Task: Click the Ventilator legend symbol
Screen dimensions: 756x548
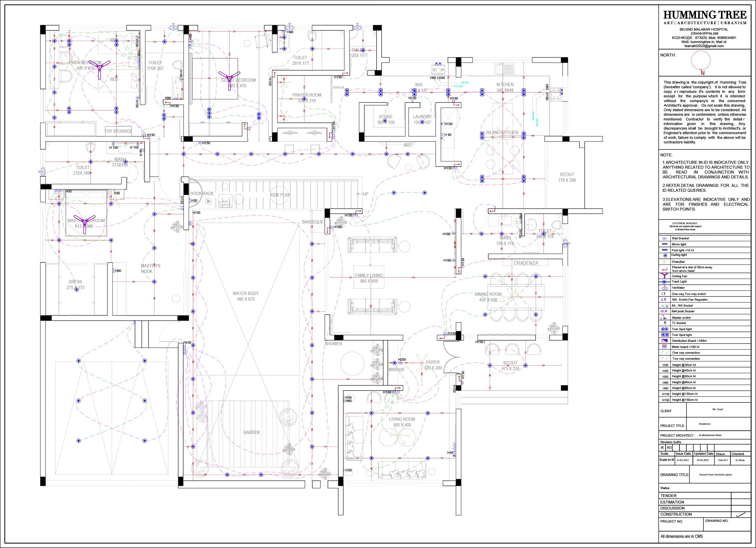Action: [665, 288]
